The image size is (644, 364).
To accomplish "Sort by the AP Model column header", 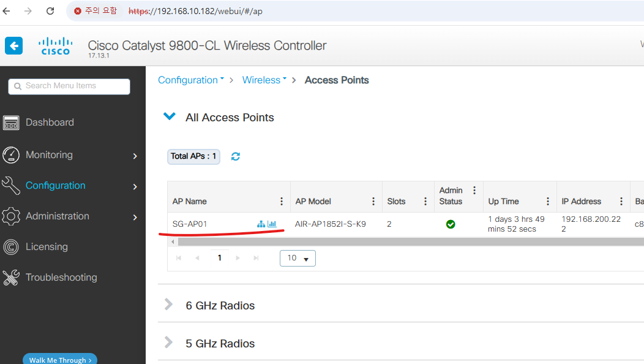I will pos(313,202).
